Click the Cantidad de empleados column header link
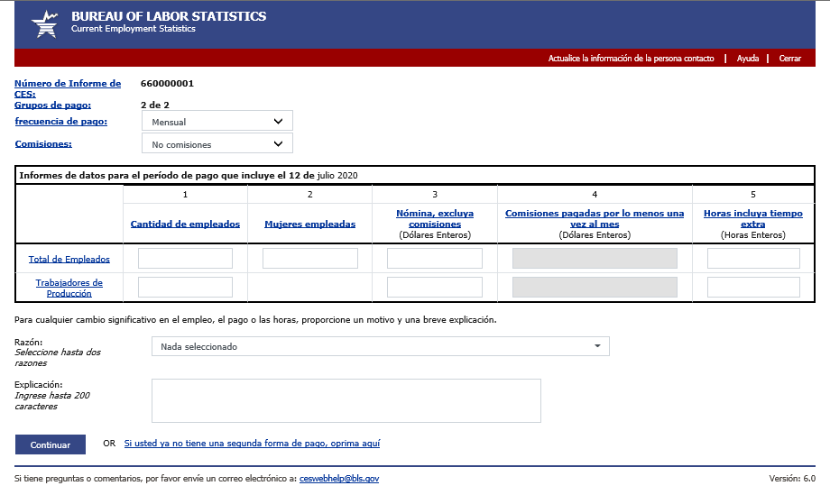This screenshot has height=504, width=830. click(x=185, y=225)
